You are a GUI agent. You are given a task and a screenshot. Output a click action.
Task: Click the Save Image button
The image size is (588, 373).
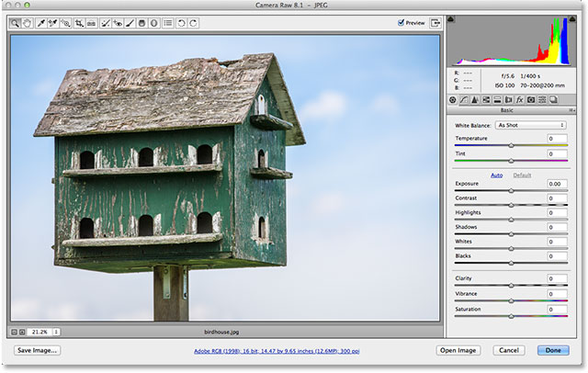pyautogui.click(x=37, y=351)
